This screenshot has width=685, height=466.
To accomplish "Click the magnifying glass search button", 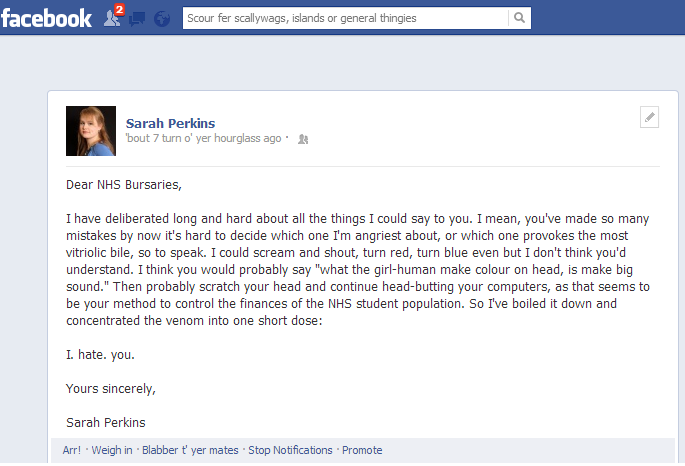I will click(519, 18).
